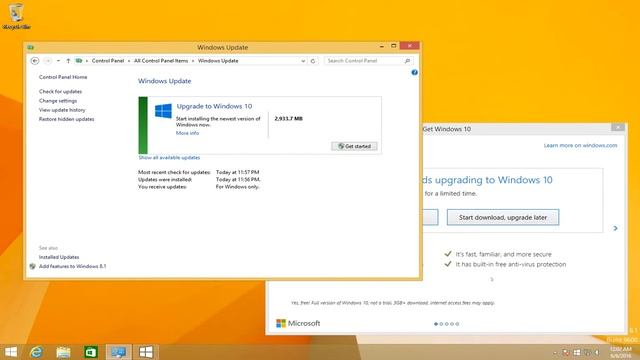Click Add features to Windows 8.1

(73, 266)
